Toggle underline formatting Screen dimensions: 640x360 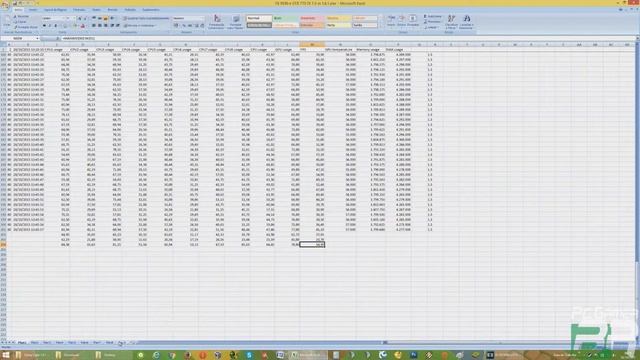[x=56, y=26]
